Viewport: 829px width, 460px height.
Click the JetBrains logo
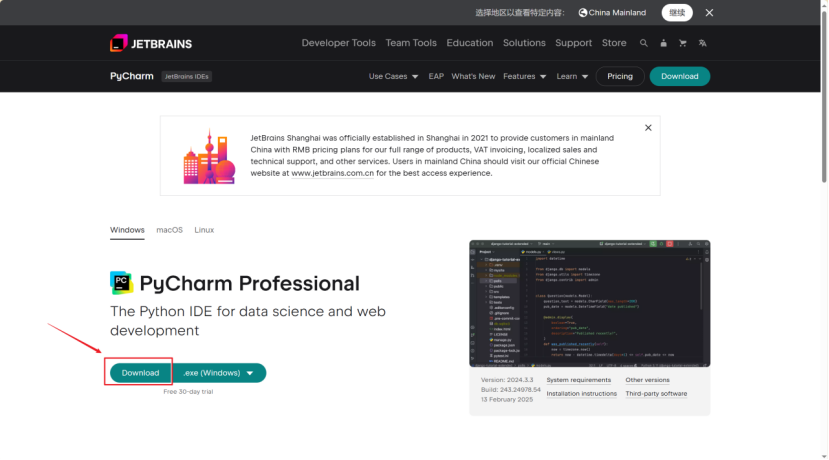151,43
